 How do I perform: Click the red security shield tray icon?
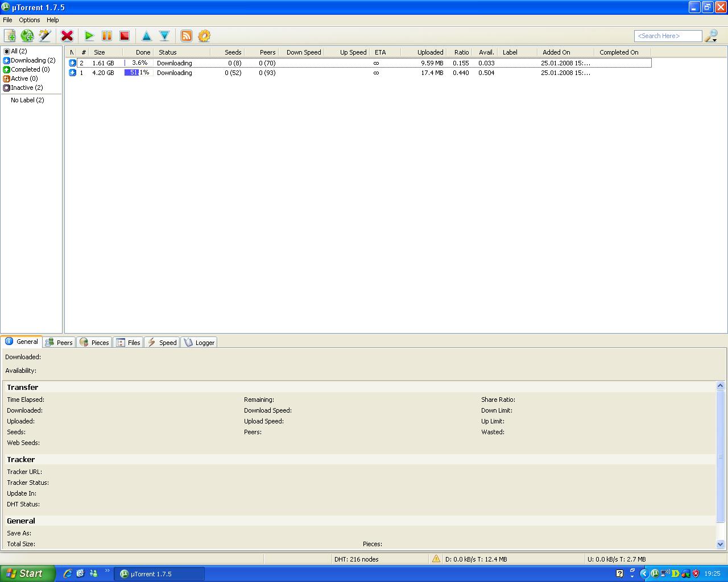coord(696,573)
